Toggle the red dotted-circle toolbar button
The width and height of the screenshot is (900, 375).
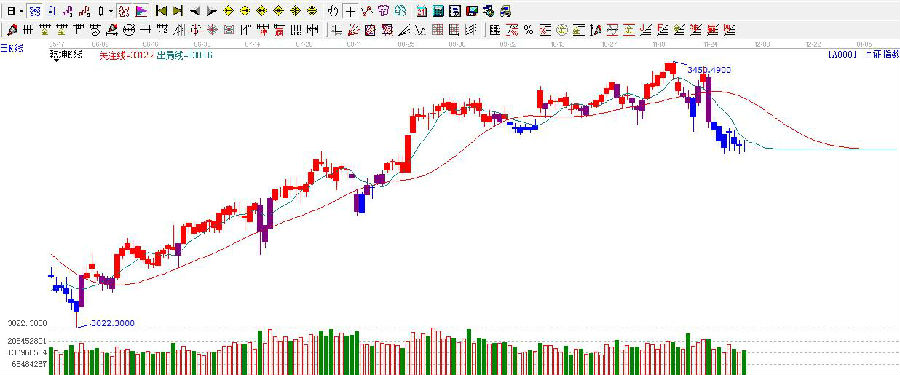point(123,10)
